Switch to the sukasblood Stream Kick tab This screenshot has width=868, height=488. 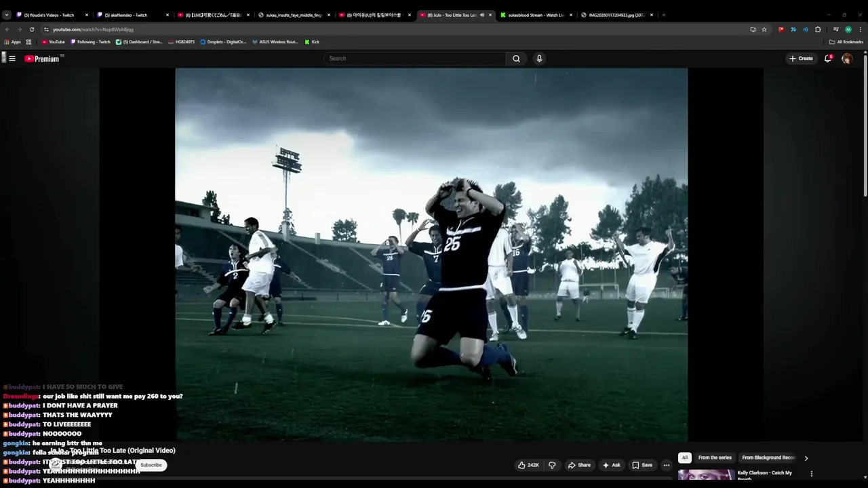(536, 15)
